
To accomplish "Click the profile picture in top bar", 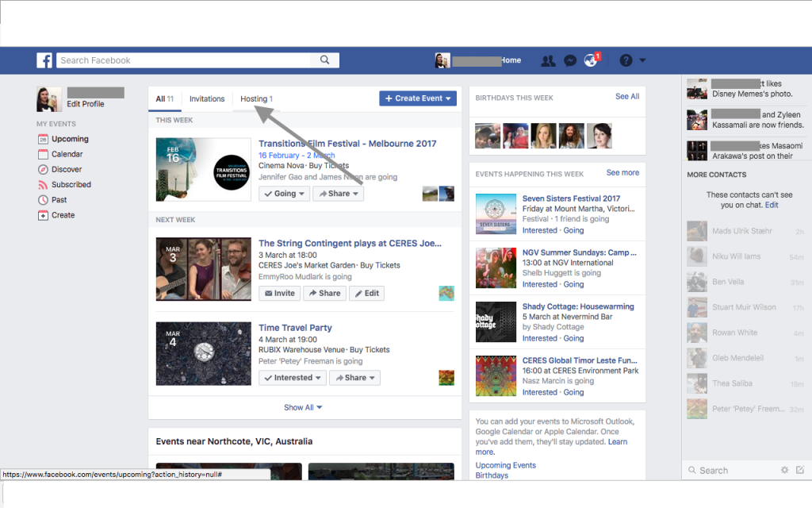I will click(442, 60).
